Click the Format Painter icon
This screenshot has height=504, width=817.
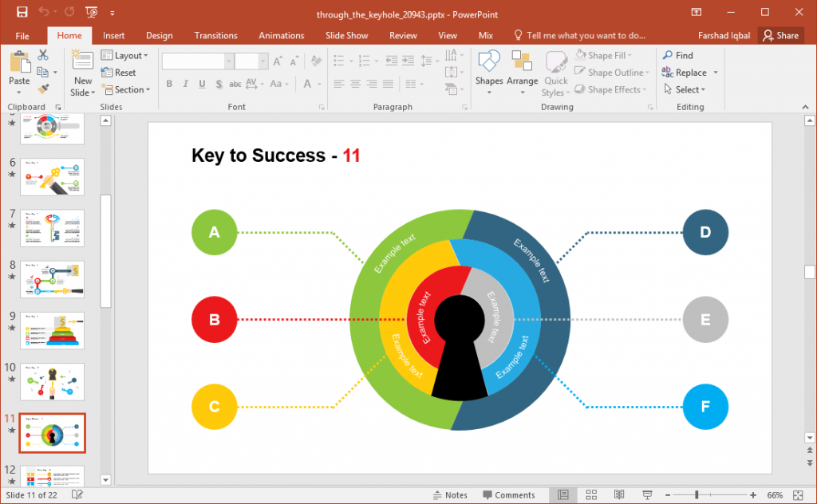[x=44, y=89]
